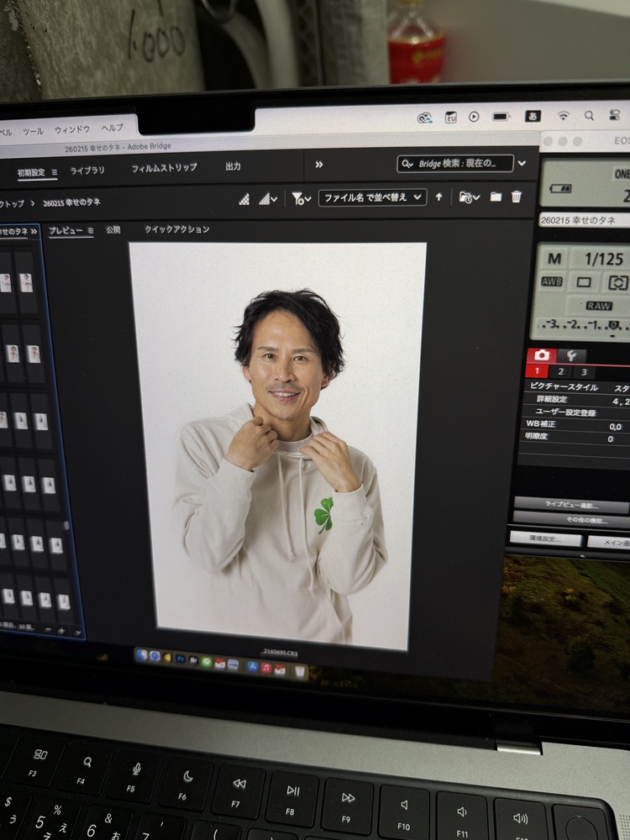Select the wrench setup tab icon

coord(571,355)
